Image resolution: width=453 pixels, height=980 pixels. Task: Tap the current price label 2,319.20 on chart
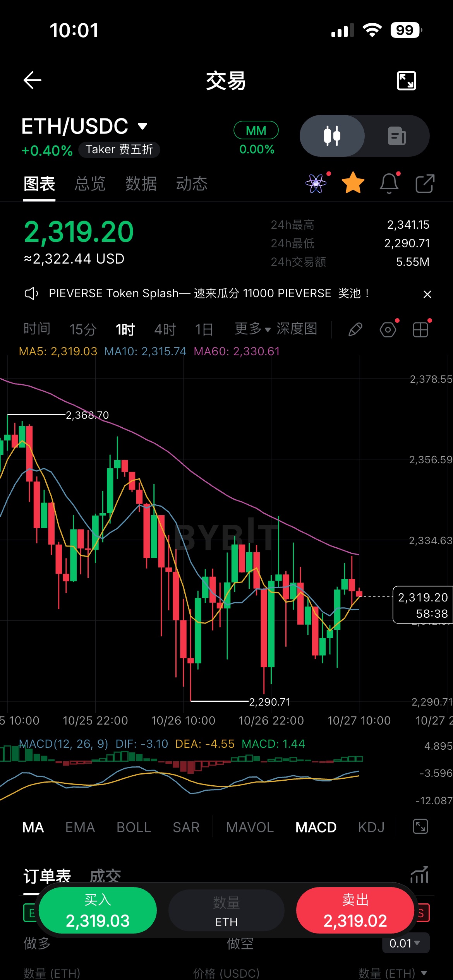click(x=423, y=605)
